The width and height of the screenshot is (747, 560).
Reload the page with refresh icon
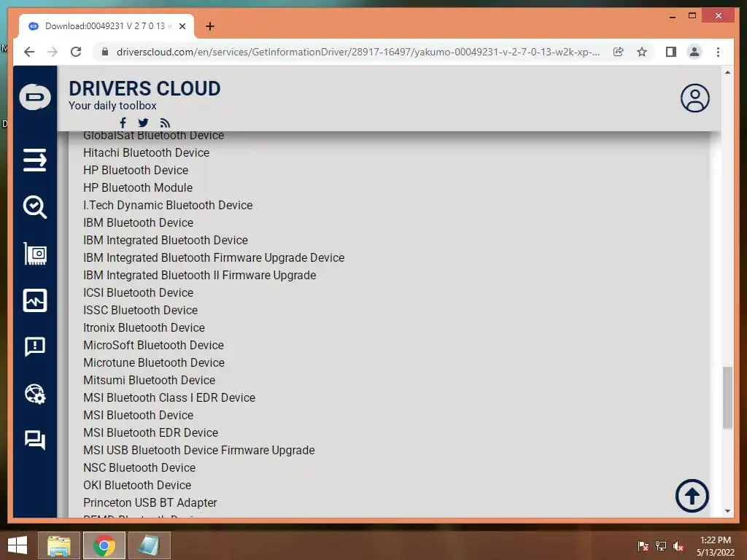(x=76, y=52)
